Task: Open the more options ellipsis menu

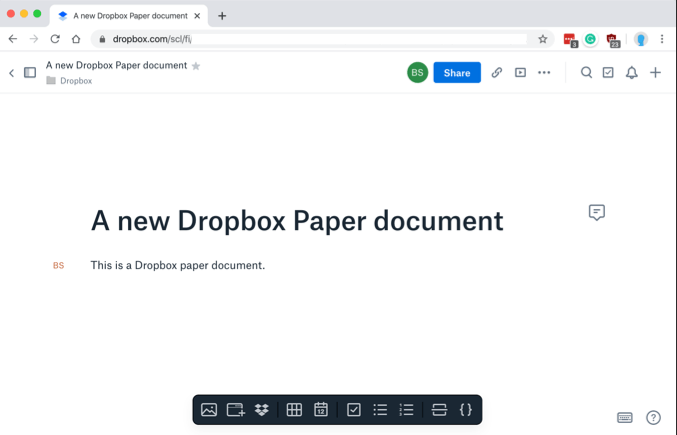Action: (x=544, y=72)
